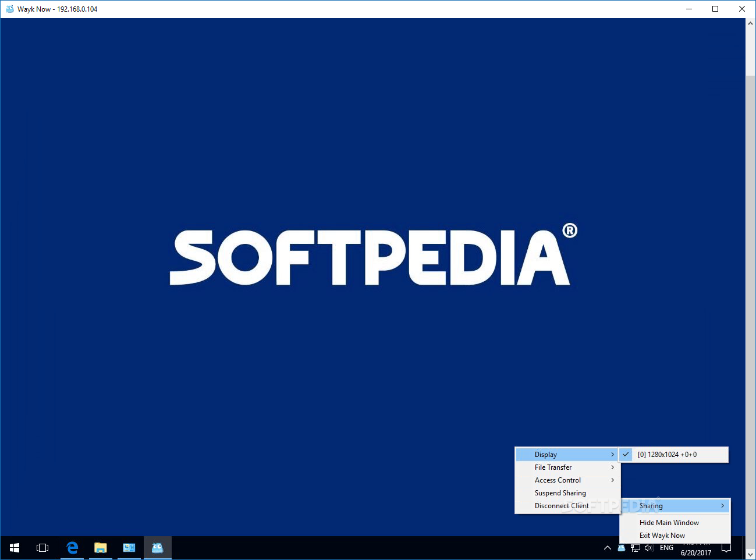The height and width of the screenshot is (560, 756).
Task: Show hidden tray icons chevron
Action: tap(608, 548)
